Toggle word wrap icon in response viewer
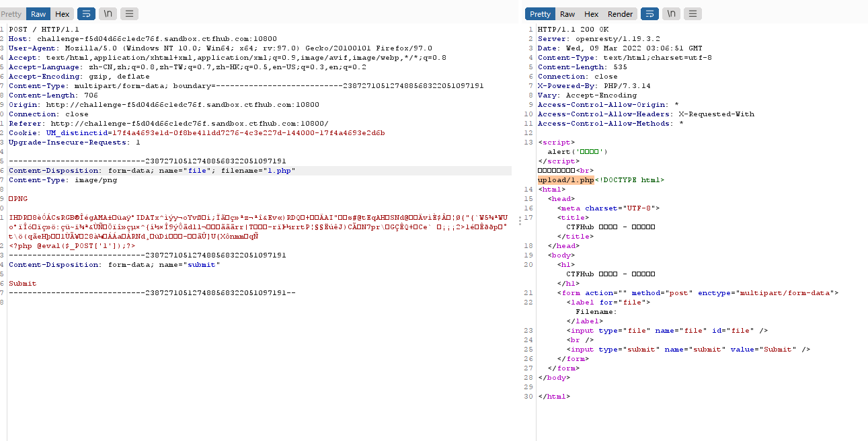Screen dimensions: 868x441 pyautogui.click(x=649, y=13)
